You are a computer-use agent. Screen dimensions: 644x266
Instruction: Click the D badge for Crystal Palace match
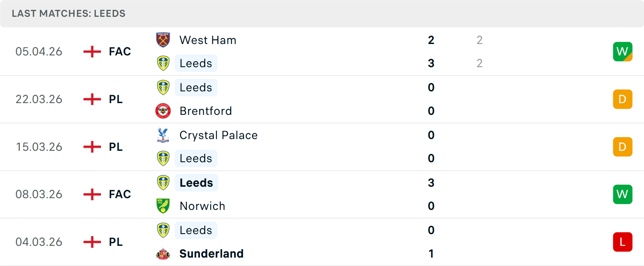[623, 147]
